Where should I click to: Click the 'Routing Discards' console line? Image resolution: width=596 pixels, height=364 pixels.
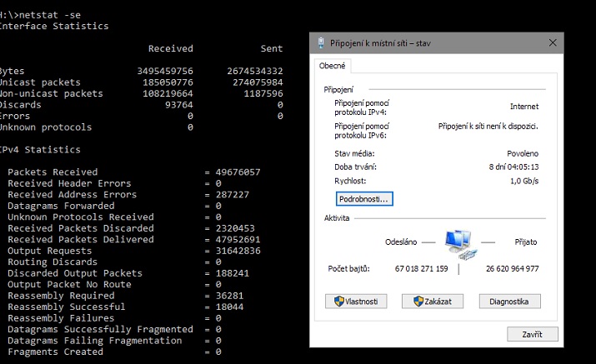pos(114,262)
